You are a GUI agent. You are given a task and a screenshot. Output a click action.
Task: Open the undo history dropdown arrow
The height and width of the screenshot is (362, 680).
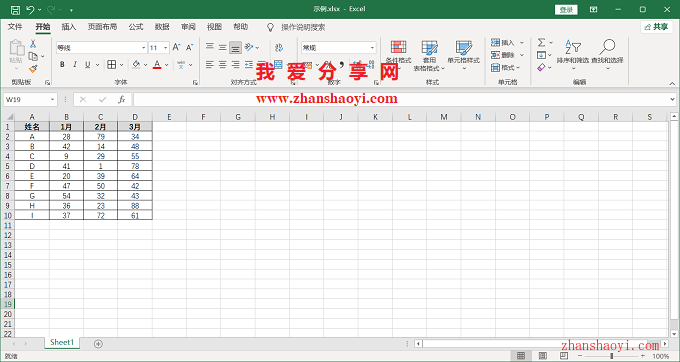point(39,10)
